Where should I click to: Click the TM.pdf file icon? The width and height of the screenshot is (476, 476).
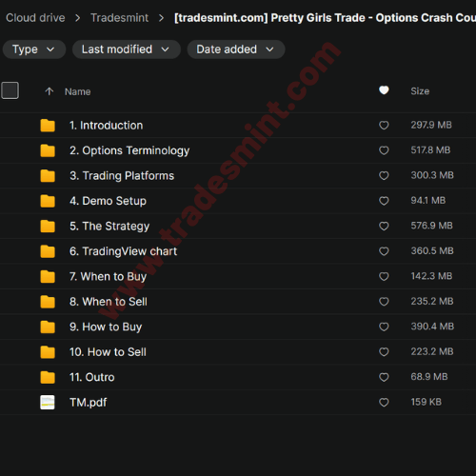click(48, 403)
